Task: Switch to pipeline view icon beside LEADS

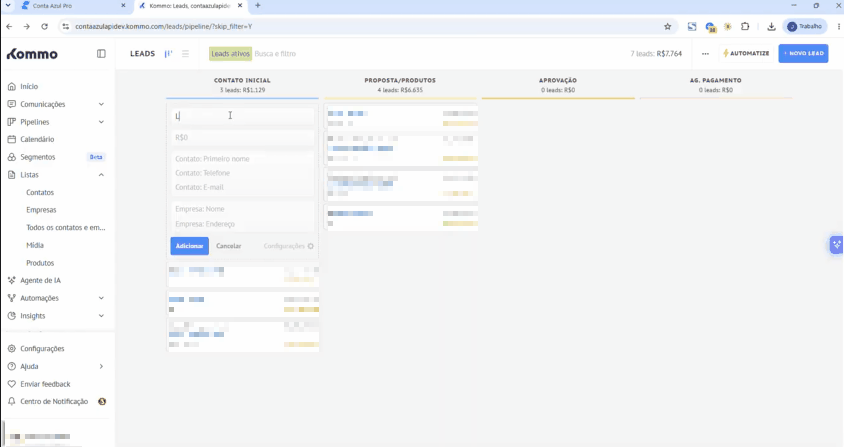Action: coord(168,53)
